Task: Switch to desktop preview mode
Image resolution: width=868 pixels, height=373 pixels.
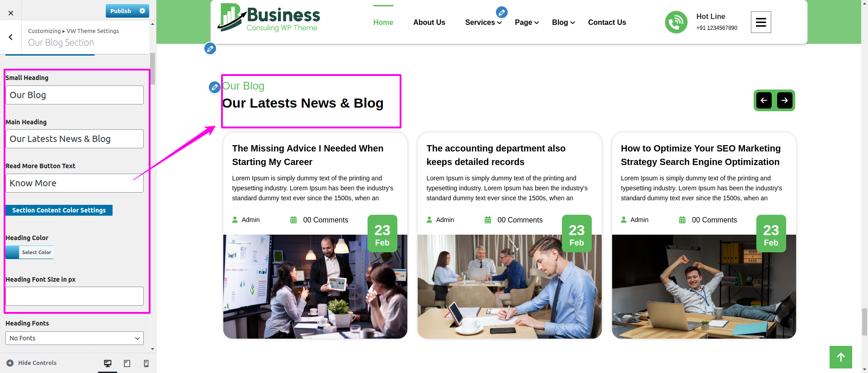Action: 108,363
